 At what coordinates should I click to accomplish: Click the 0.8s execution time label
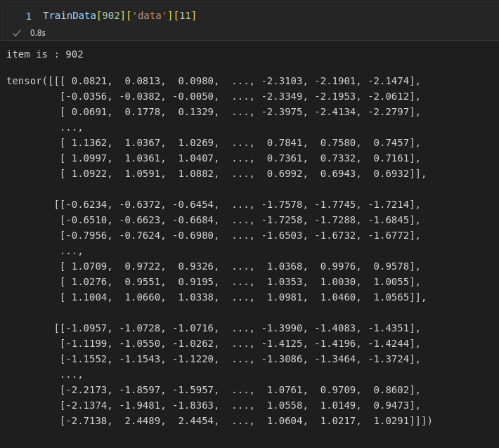(x=37, y=32)
